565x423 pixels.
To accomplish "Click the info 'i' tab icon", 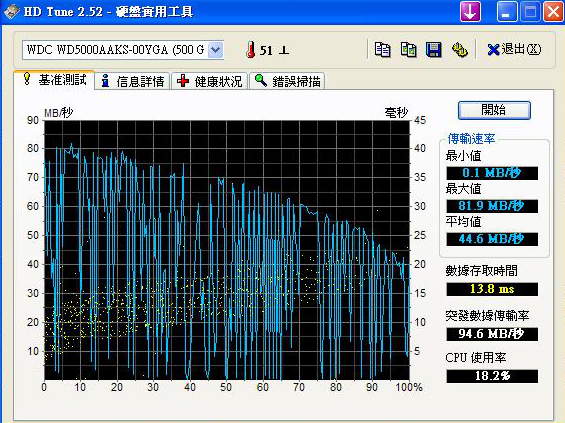I will tap(105, 81).
